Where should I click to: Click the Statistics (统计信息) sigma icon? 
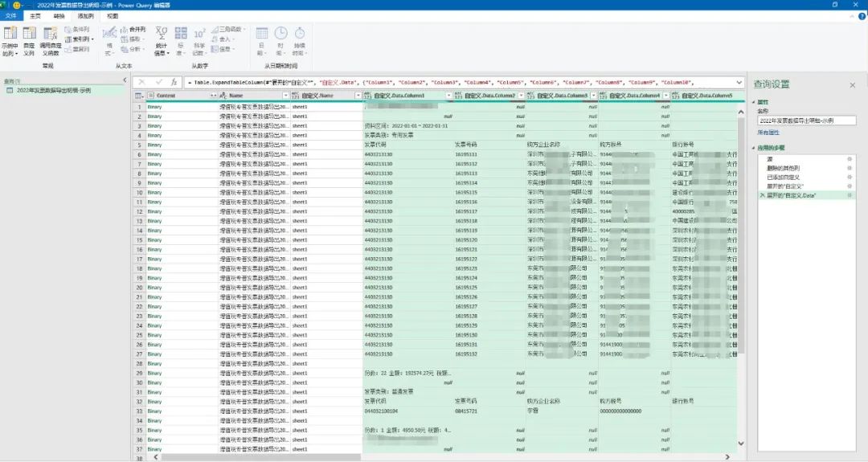(x=161, y=33)
